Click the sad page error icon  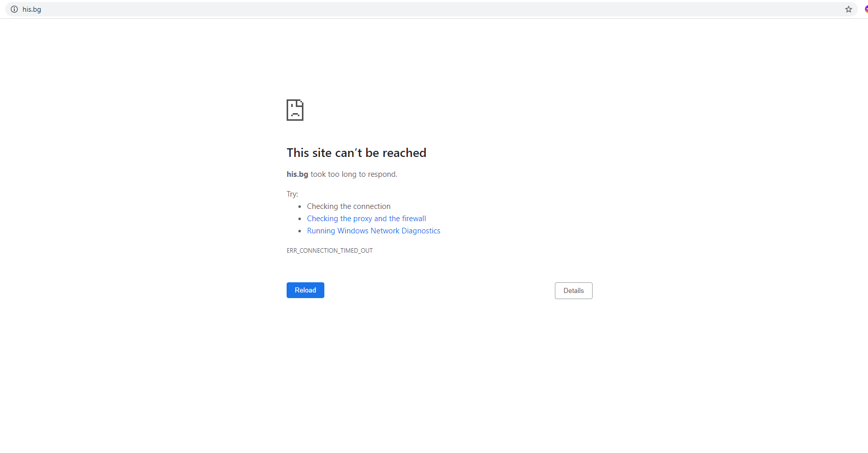click(295, 110)
